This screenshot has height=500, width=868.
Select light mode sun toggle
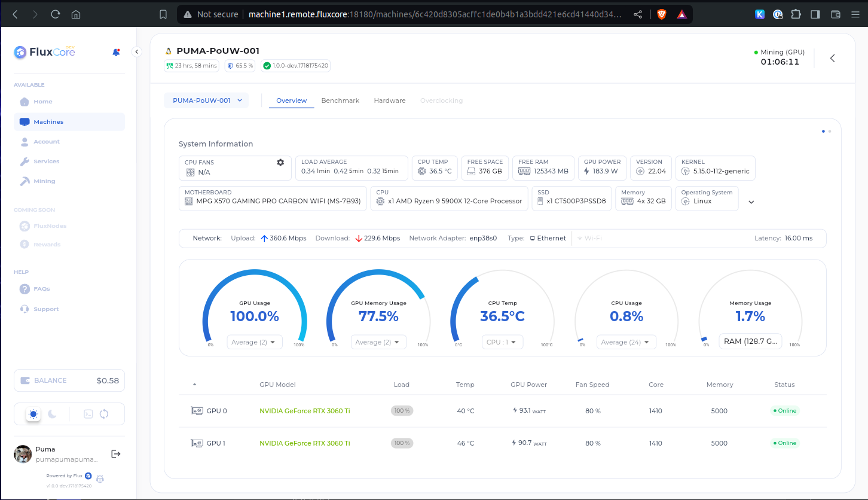(33, 414)
